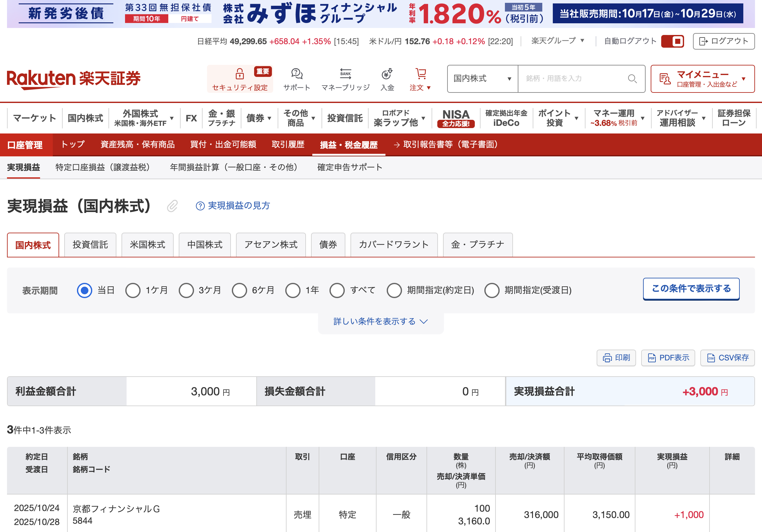Select the すべて period radio button
Screen dimensions: 762x532
click(x=337, y=290)
